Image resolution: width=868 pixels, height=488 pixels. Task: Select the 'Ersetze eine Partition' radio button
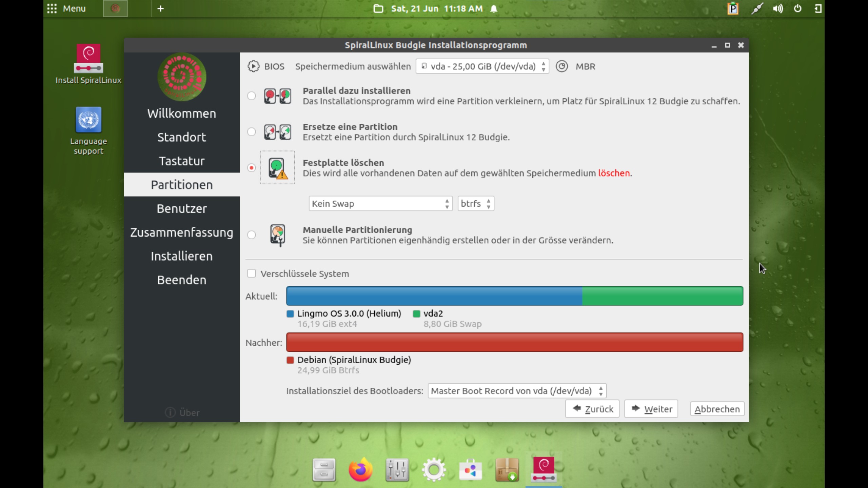(251, 132)
